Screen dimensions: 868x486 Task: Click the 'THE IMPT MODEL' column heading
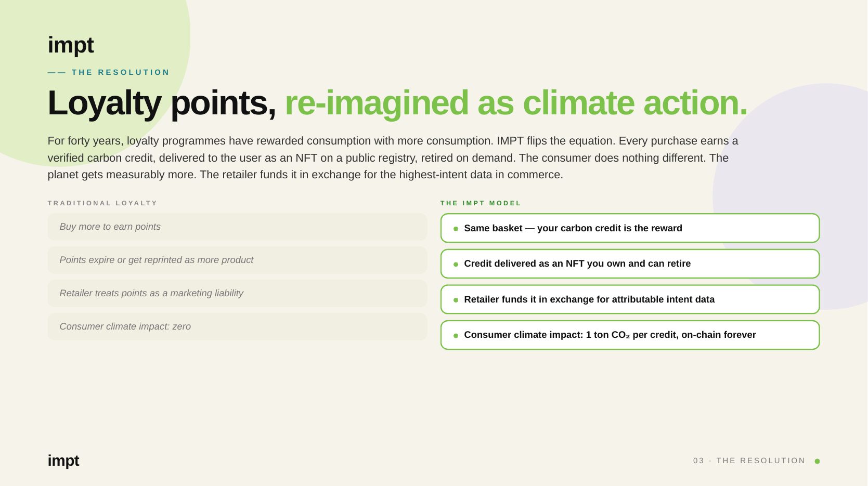point(481,203)
